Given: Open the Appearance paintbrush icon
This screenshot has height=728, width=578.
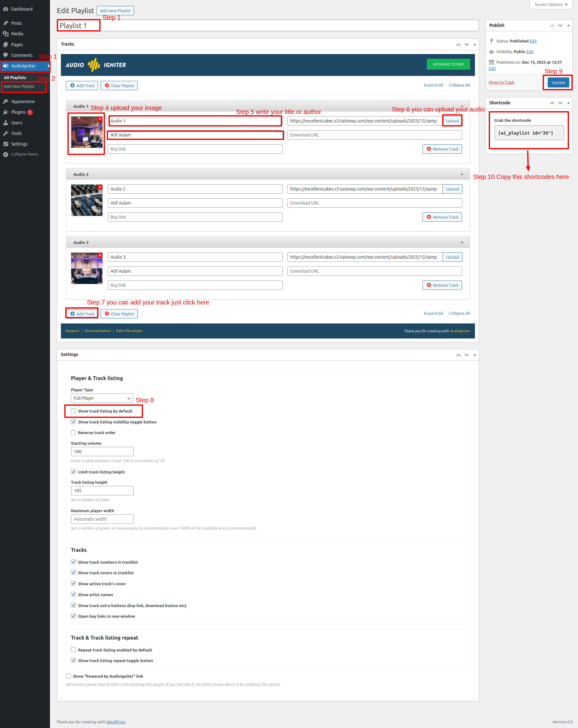Looking at the screenshot, I should pyautogui.click(x=6, y=101).
